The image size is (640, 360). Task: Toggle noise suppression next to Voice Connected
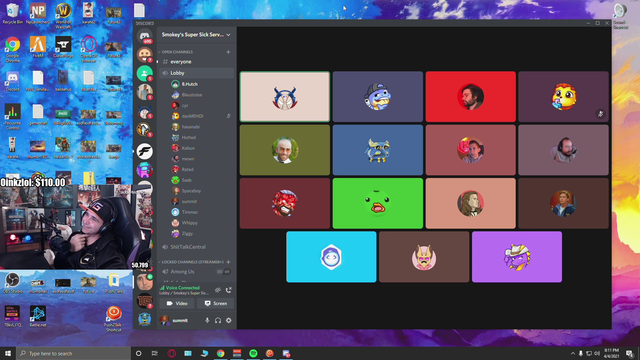pyautogui.click(x=218, y=290)
